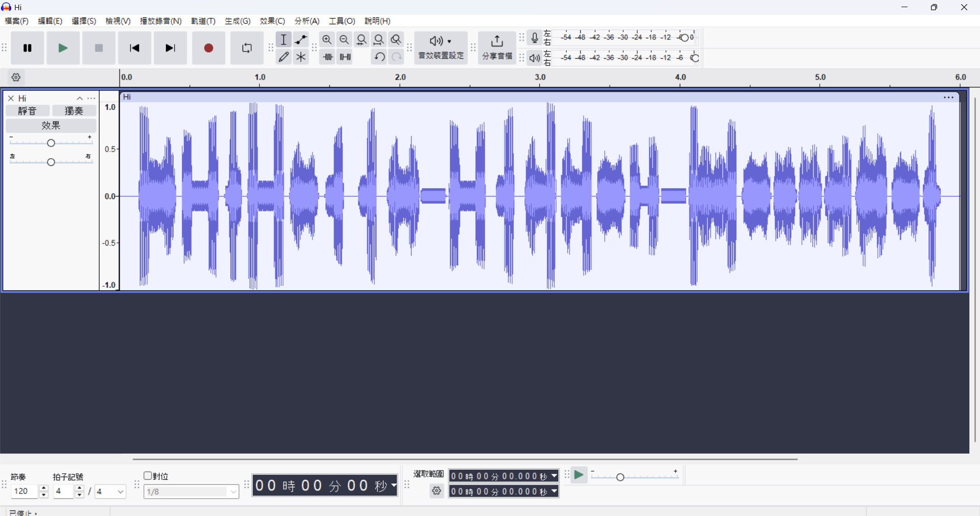Click the time signature numerator stepper

[x=79, y=492]
